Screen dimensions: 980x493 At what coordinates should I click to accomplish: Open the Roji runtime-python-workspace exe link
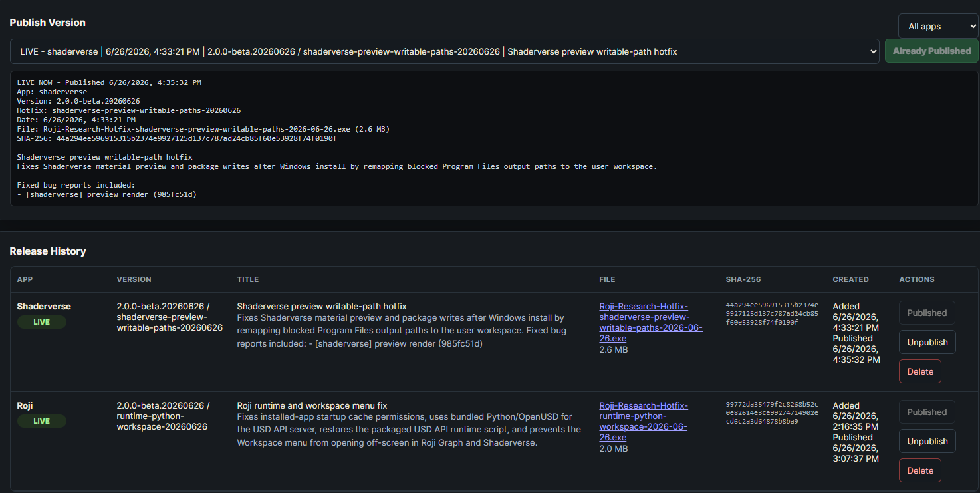tap(644, 422)
